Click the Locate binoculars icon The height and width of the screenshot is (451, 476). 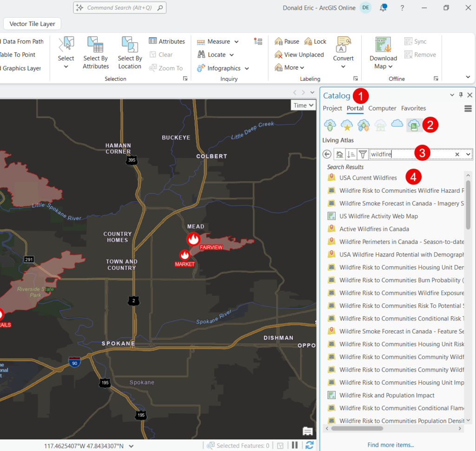[201, 55]
